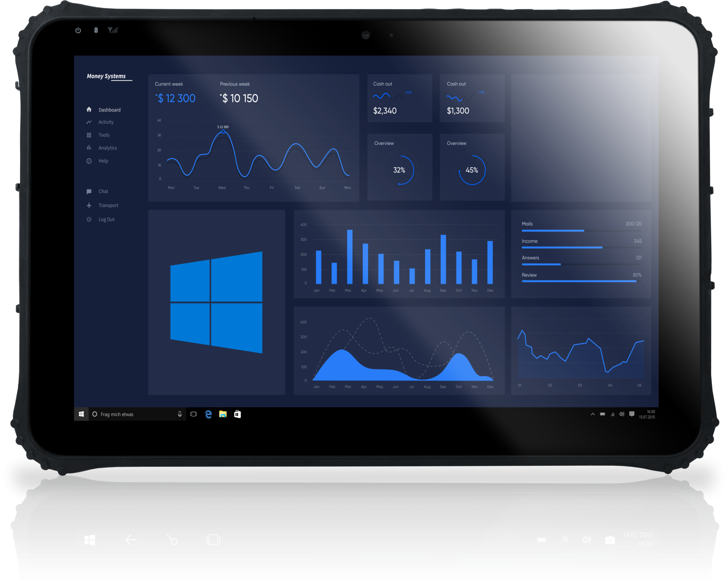
Task: Click the $ 12 300 chart data point
Action: pyautogui.click(x=223, y=132)
